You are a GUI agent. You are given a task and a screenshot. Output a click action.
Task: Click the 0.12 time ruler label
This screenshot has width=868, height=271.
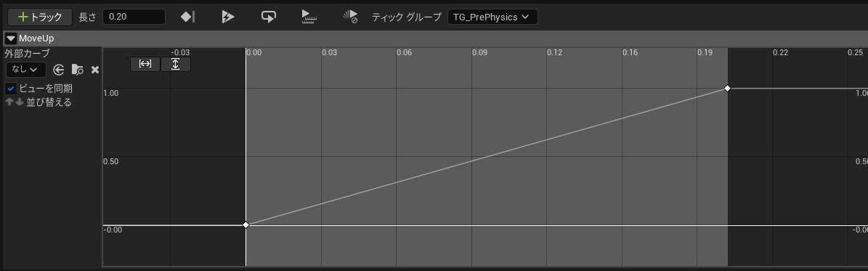coord(555,52)
